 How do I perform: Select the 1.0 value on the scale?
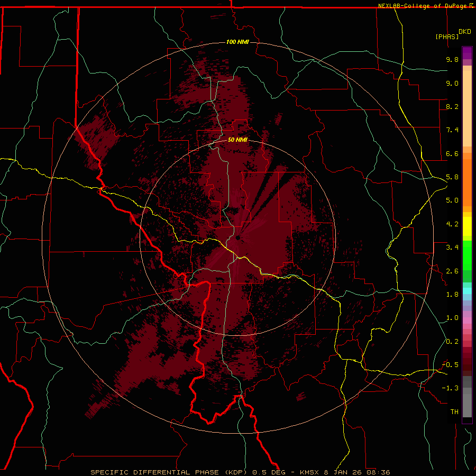[452, 318]
